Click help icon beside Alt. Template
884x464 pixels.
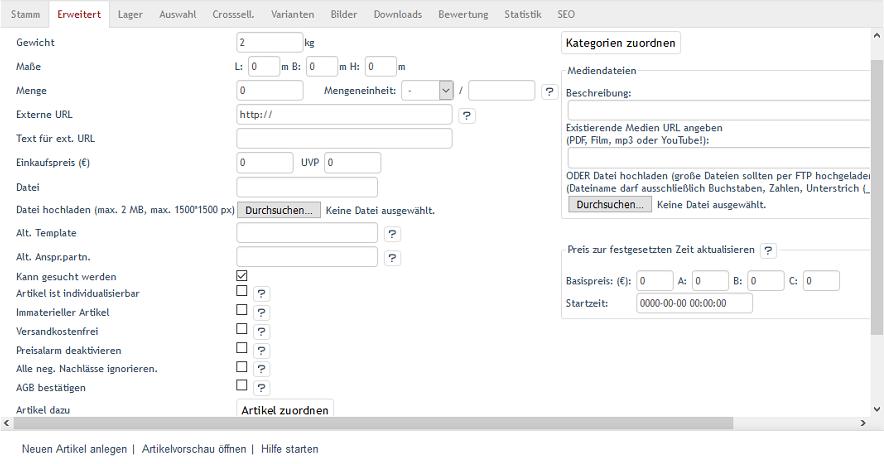[x=392, y=234]
